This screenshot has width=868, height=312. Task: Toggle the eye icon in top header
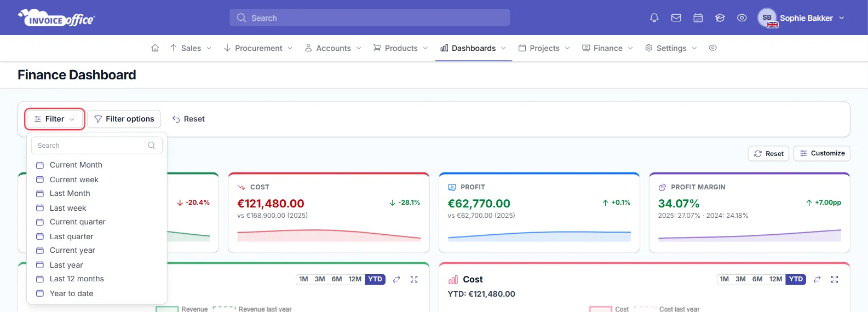[x=742, y=18]
